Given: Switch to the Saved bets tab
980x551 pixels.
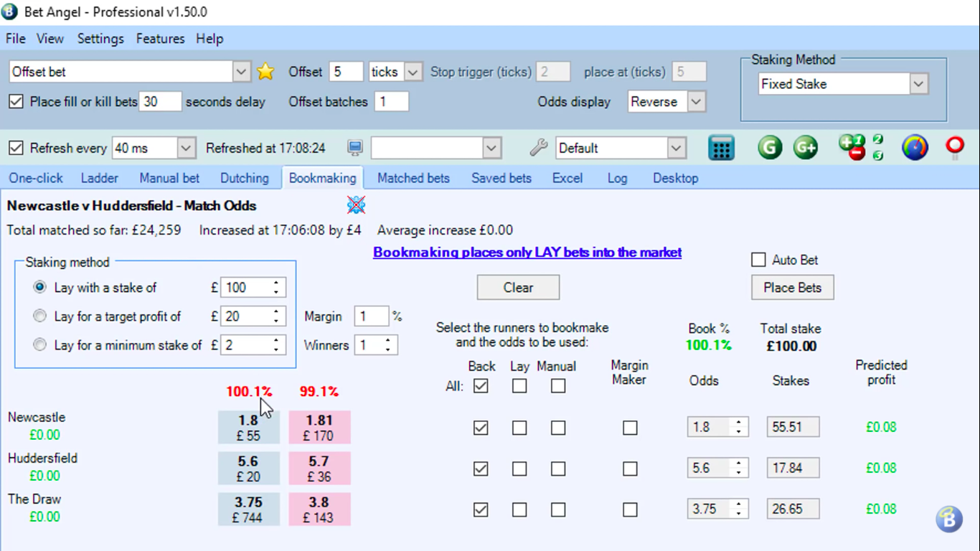Looking at the screenshot, I should tap(501, 178).
